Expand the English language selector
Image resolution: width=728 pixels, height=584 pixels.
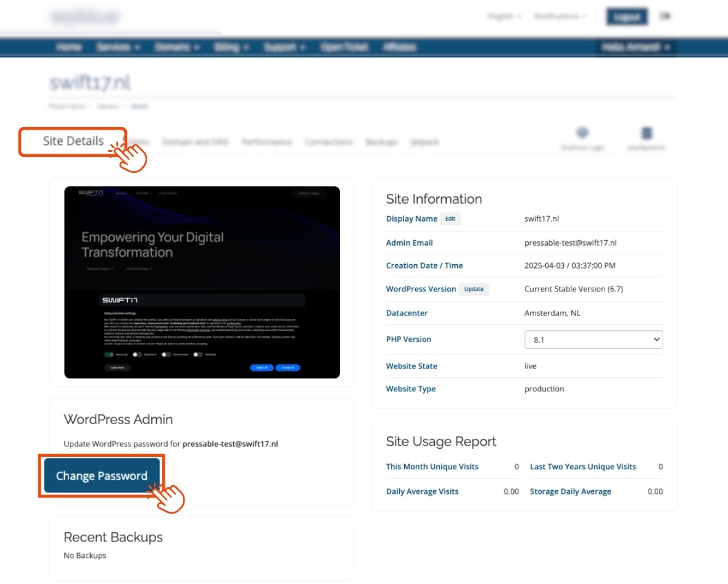504,17
